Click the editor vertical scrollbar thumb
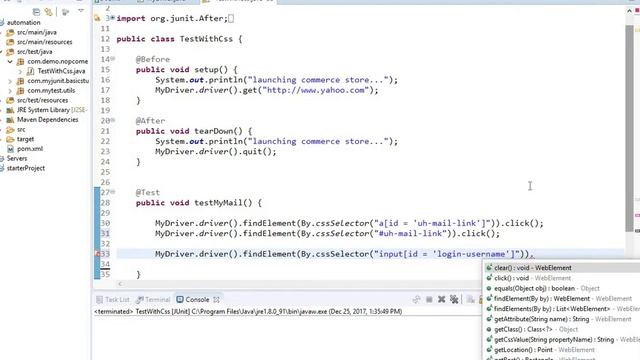 [629, 129]
